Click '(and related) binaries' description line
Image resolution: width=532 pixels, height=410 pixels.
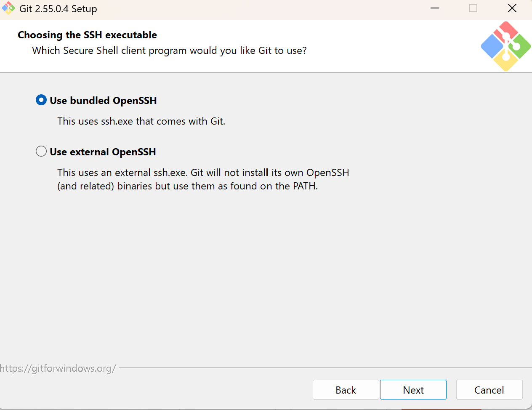pos(188,186)
